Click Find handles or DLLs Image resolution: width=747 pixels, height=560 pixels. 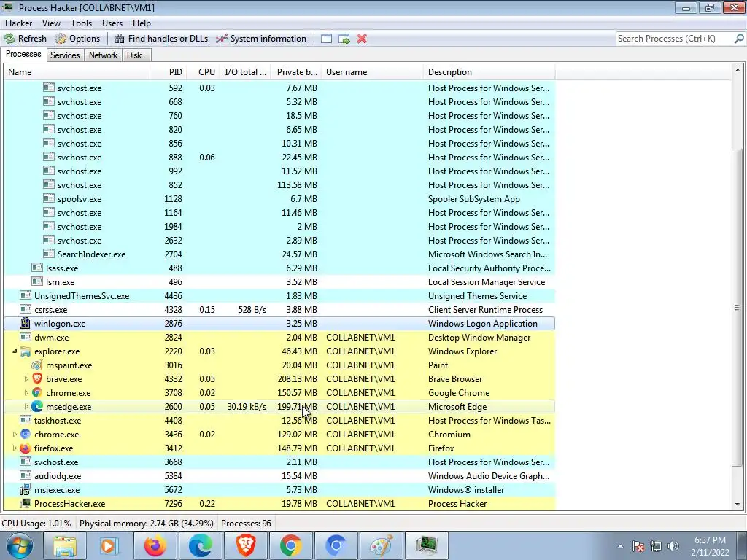tap(161, 39)
